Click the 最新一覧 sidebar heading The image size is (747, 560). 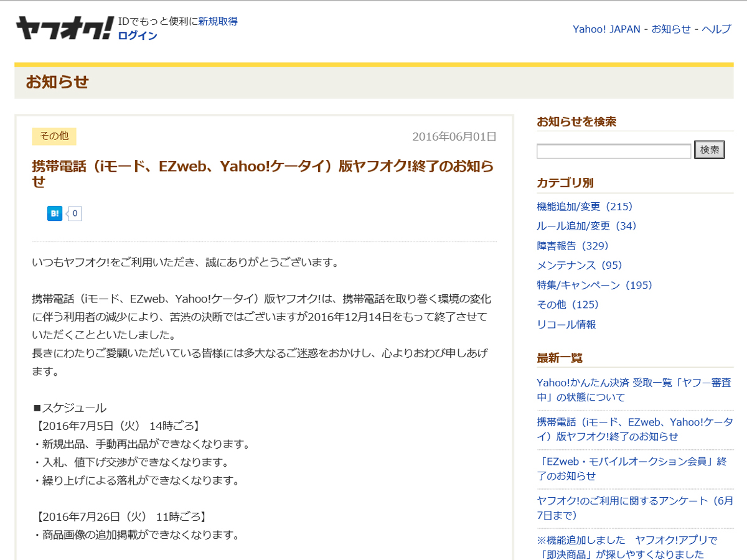click(560, 358)
